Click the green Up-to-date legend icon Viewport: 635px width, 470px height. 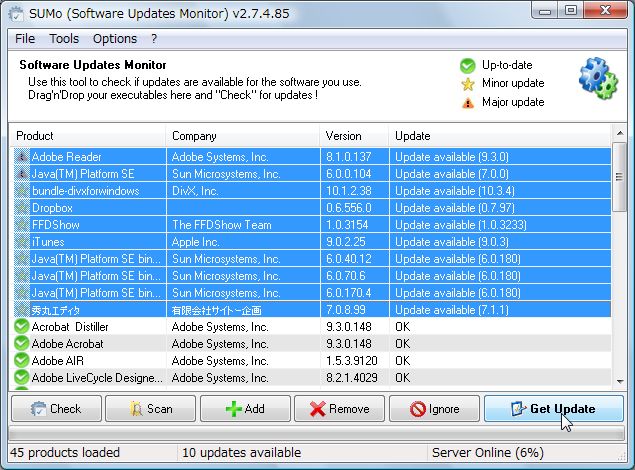pyautogui.click(x=467, y=66)
